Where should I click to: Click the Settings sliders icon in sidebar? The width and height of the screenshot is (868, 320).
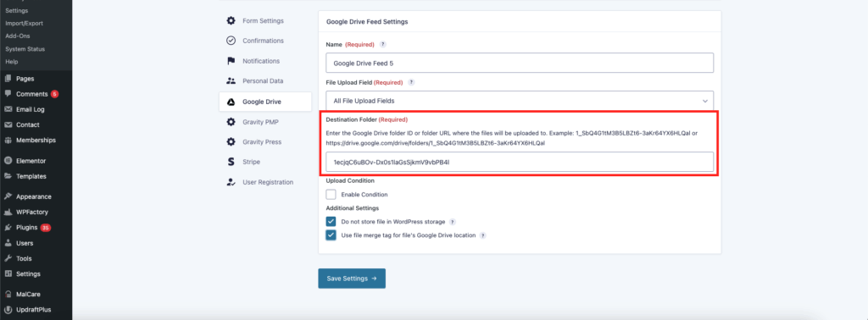(x=8, y=274)
